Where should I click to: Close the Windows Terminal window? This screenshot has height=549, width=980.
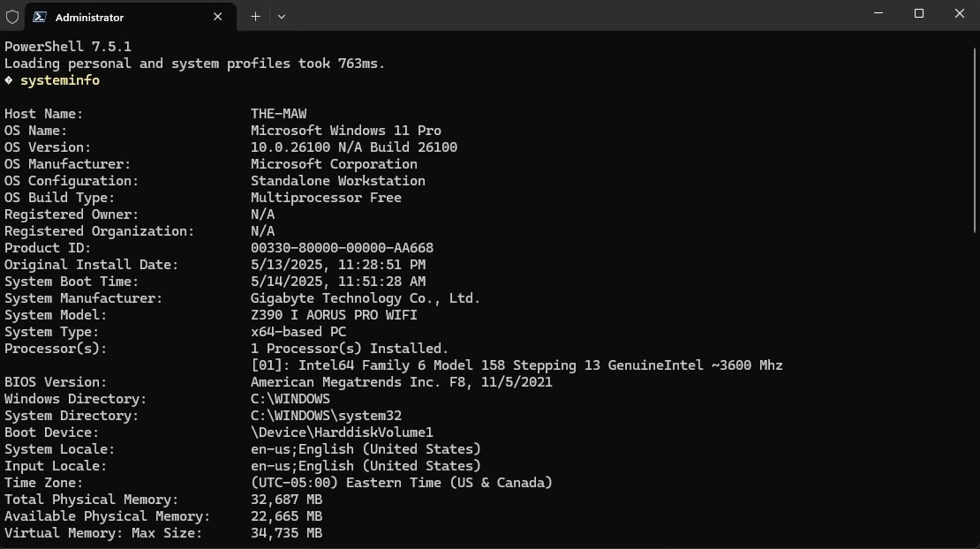coord(959,13)
